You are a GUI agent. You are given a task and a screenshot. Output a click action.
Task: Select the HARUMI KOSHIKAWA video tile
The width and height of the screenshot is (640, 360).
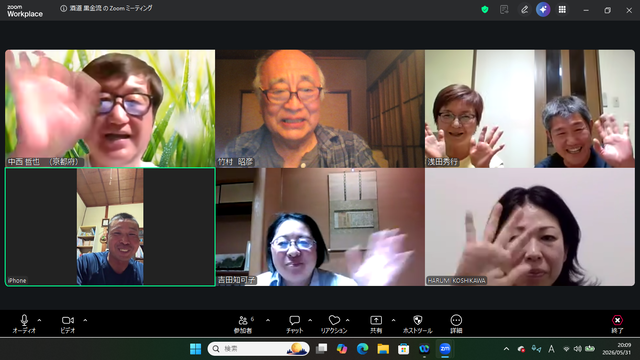pos(530,227)
